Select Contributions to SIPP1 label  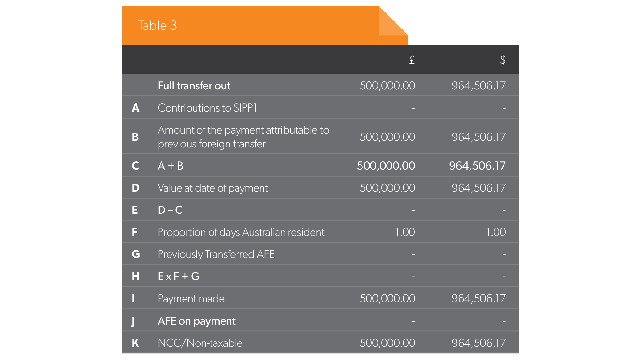pyautogui.click(x=207, y=108)
